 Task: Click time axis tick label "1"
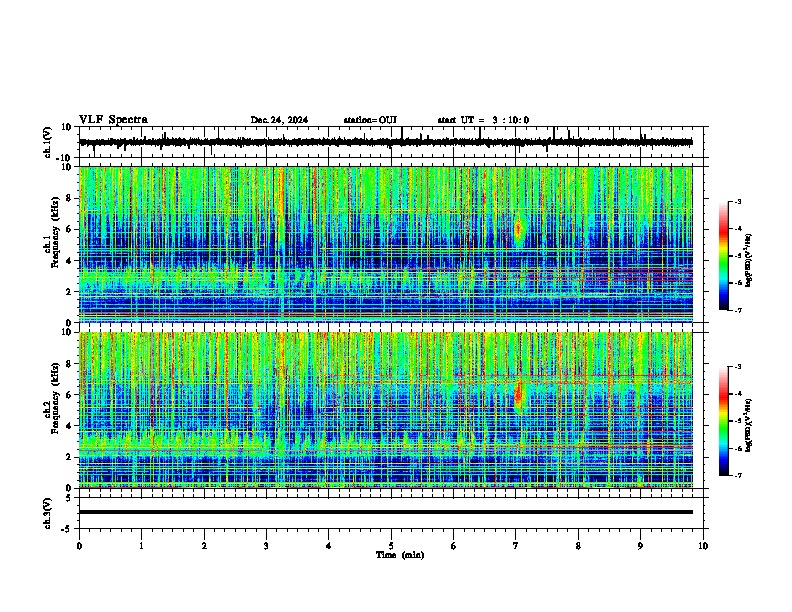click(x=141, y=546)
